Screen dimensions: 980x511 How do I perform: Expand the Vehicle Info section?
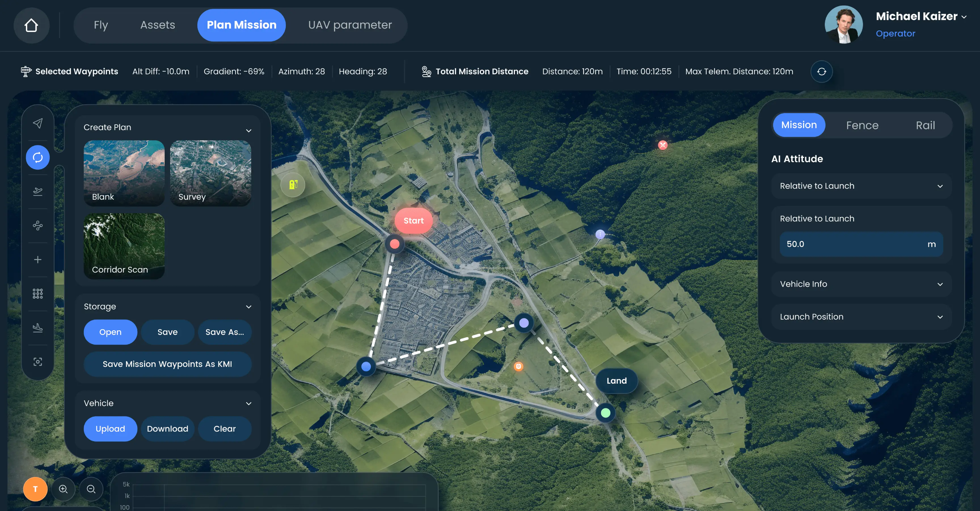click(x=861, y=284)
